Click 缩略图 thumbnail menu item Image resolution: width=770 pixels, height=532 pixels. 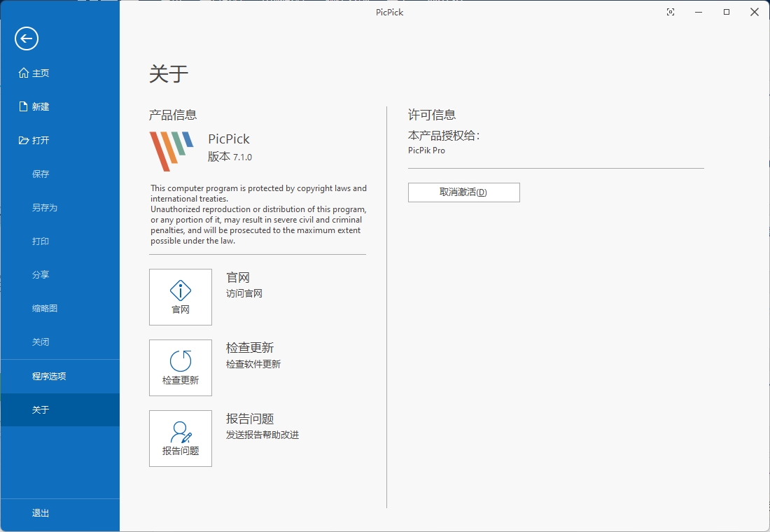point(44,309)
